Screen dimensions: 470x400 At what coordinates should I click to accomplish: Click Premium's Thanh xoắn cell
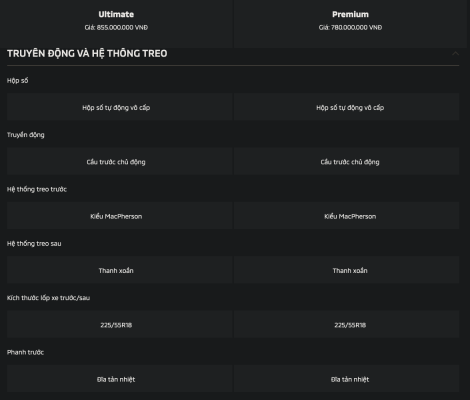pos(347,270)
